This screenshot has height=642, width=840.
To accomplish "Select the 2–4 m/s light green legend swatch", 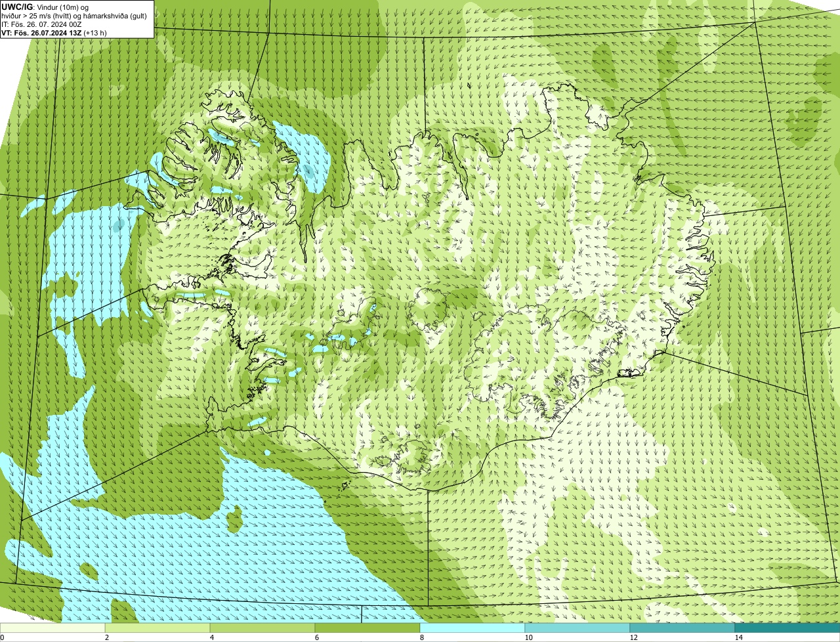I will click(x=158, y=628).
